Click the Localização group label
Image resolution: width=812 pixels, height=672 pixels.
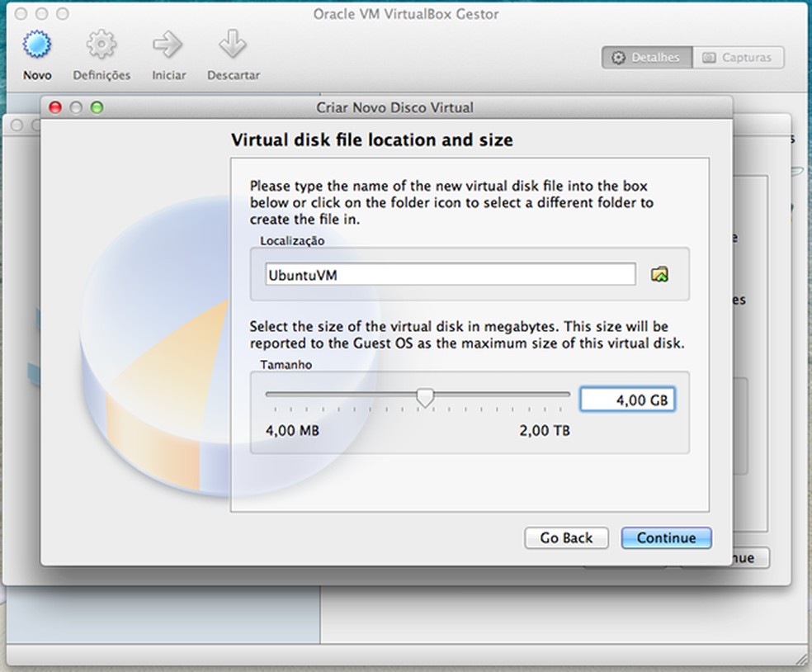click(x=292, y=241)
